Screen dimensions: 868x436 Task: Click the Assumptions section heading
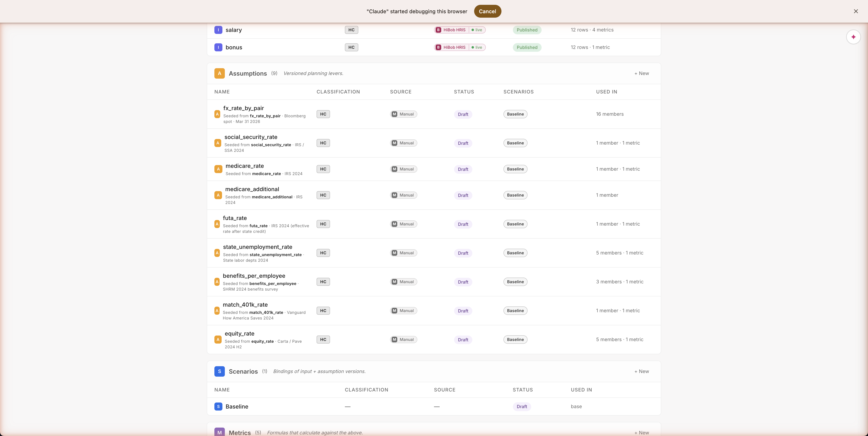tap(248, 73)
